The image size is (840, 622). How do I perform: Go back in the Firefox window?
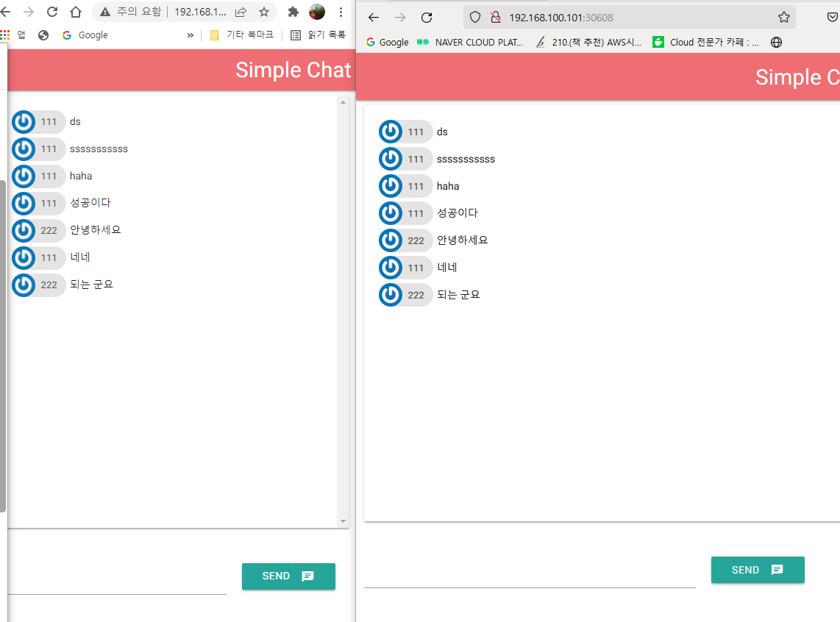(374, 18)
